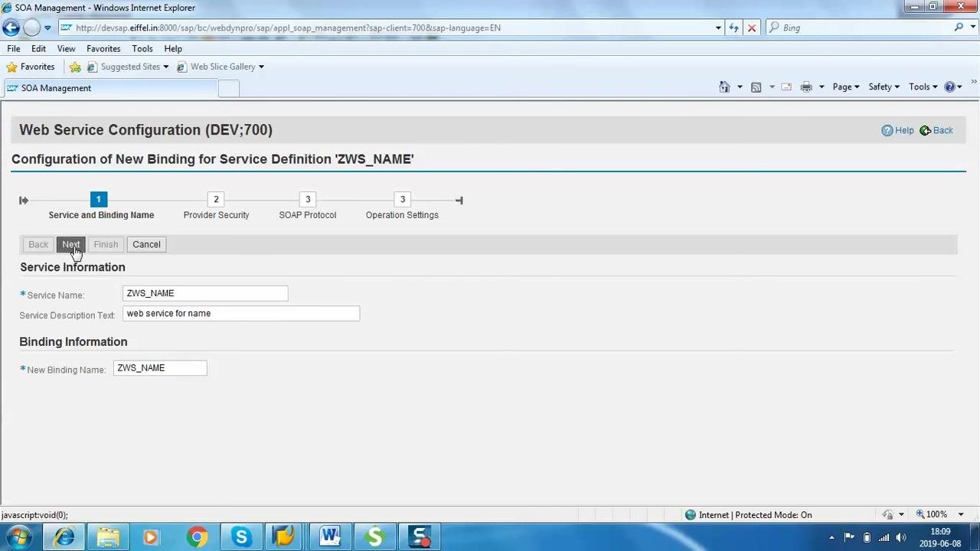
Task: Open the Suggested Sites dropdown
Action: 128,67
